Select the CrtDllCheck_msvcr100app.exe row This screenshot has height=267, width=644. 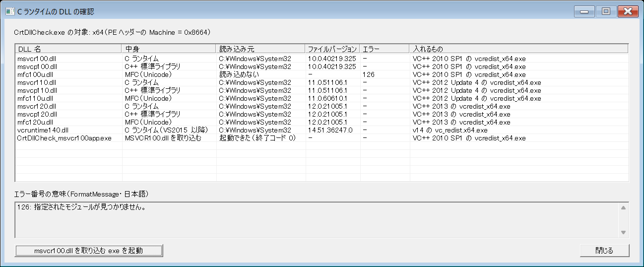tap(322, 138)
